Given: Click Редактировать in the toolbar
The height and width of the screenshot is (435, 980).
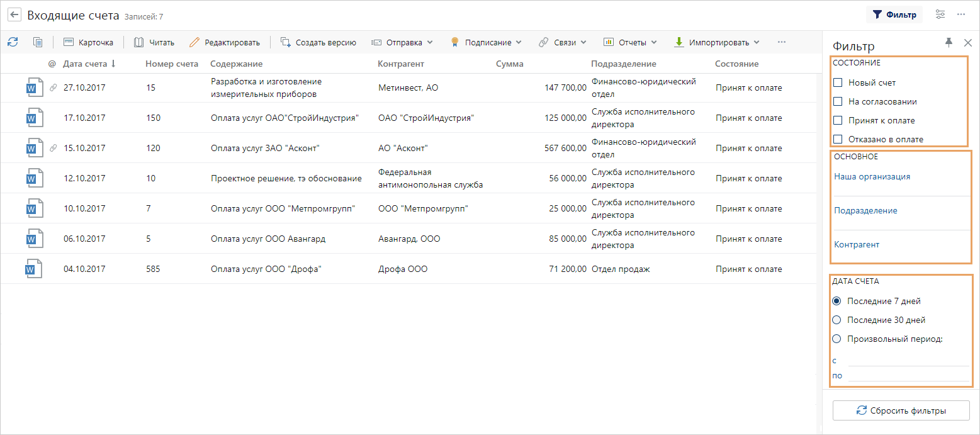Looking at the screenshot, I should point(225,42).
